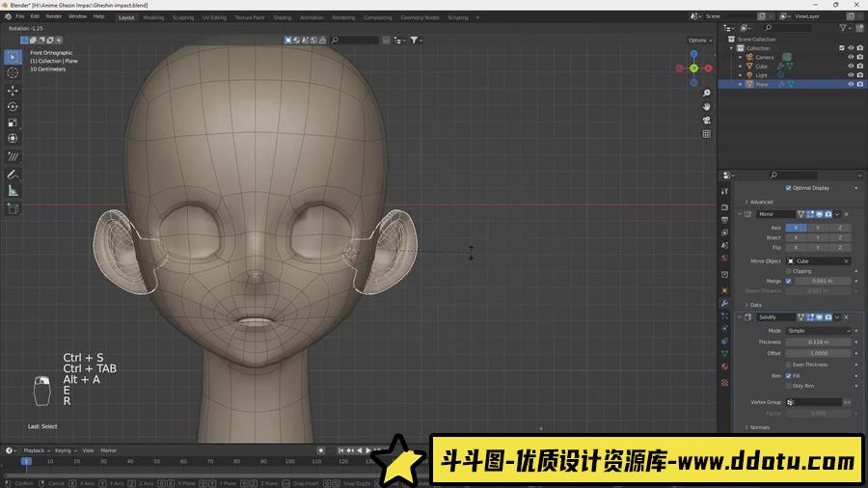This screenshot has width=868, height=488.
Task: Remove the Mirror modifier with X button
Action: 847,214
